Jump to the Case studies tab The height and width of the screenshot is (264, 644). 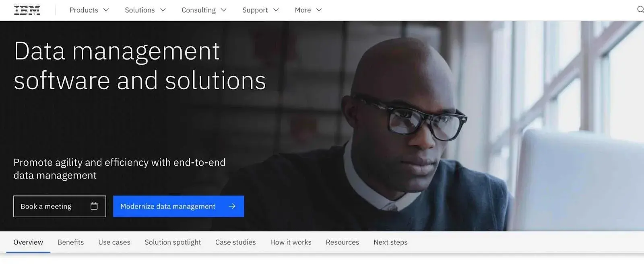point(235,242)
